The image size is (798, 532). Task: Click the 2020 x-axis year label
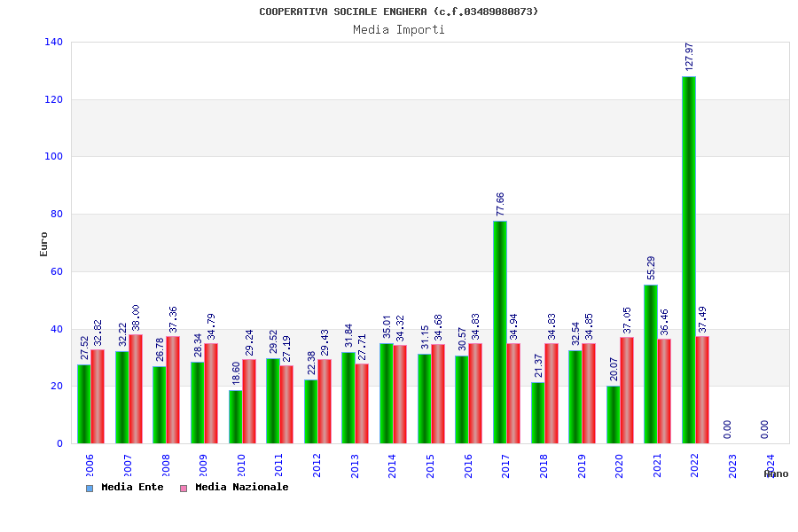[x=619, y=465]
